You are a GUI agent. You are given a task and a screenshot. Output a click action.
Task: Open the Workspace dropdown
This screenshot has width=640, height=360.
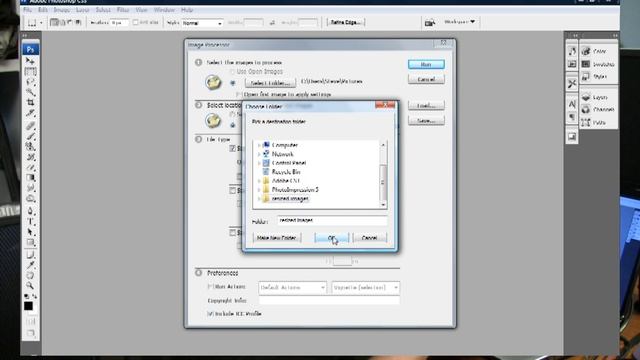click(x=460, y=22)
